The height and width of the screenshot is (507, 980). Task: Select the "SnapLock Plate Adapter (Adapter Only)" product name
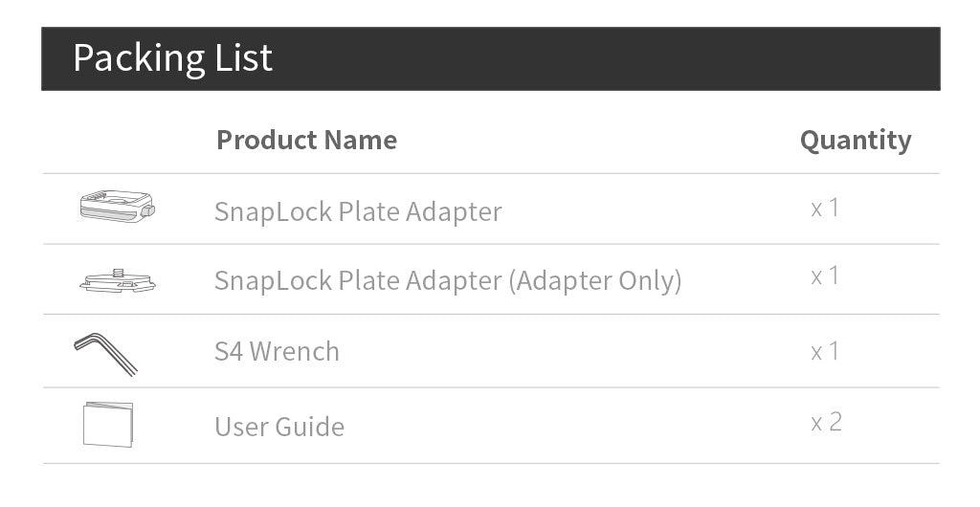447,280
